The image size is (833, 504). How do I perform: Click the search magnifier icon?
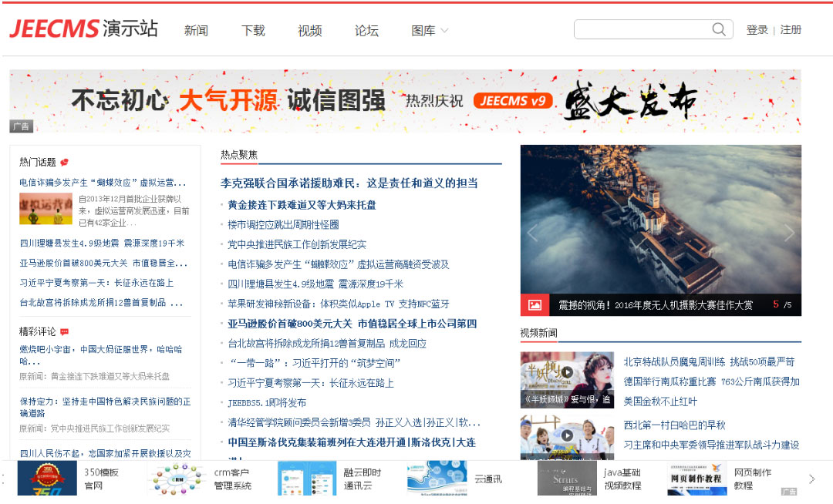click(x=718, y=30)
